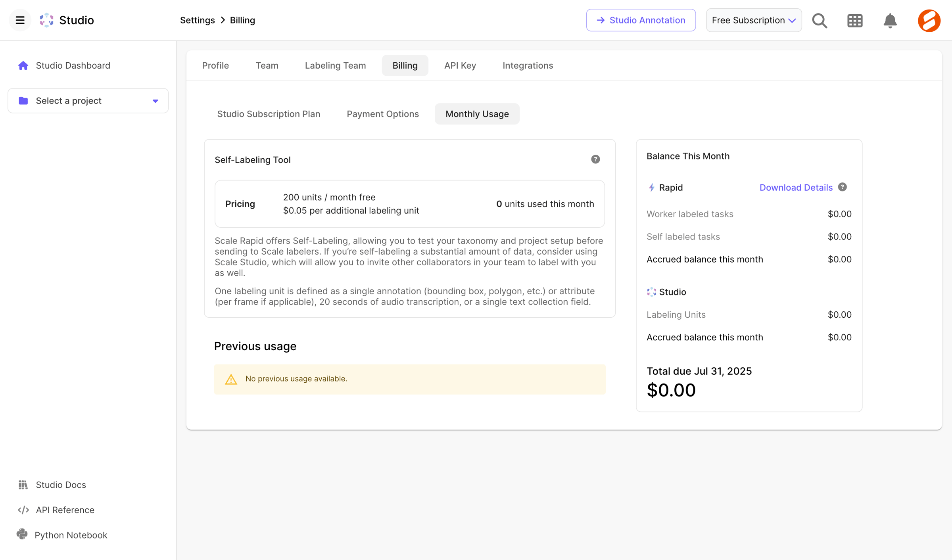
Task: Click the large $0.00 total amount
Action: pos(671,390)
